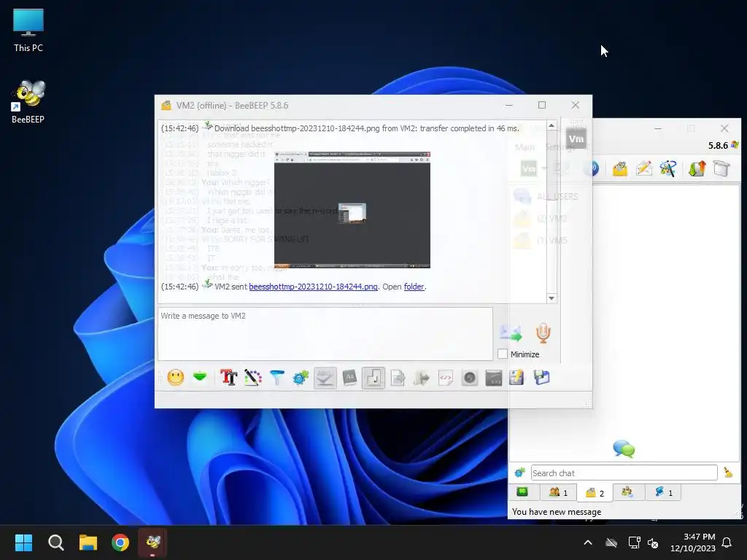This screenshot has height=560, width=747.
Task: Open Windows taskbar Search
Action: coord(55,542)
